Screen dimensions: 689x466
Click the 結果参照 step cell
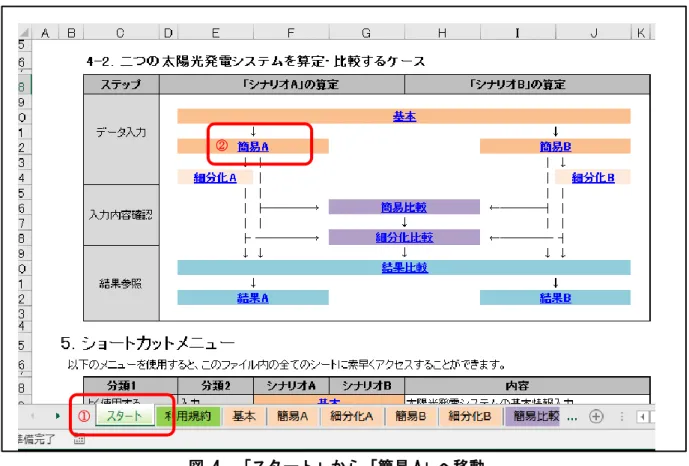(121, 283)
